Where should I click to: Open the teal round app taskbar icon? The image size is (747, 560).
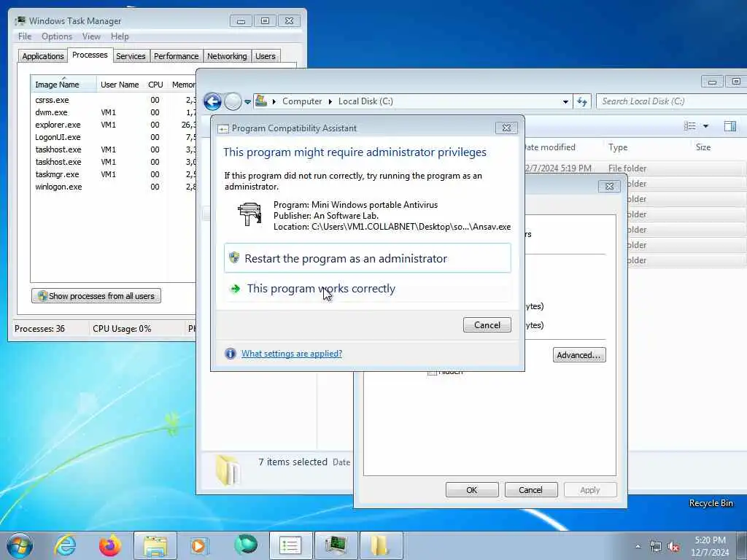[x=246, y=544]
